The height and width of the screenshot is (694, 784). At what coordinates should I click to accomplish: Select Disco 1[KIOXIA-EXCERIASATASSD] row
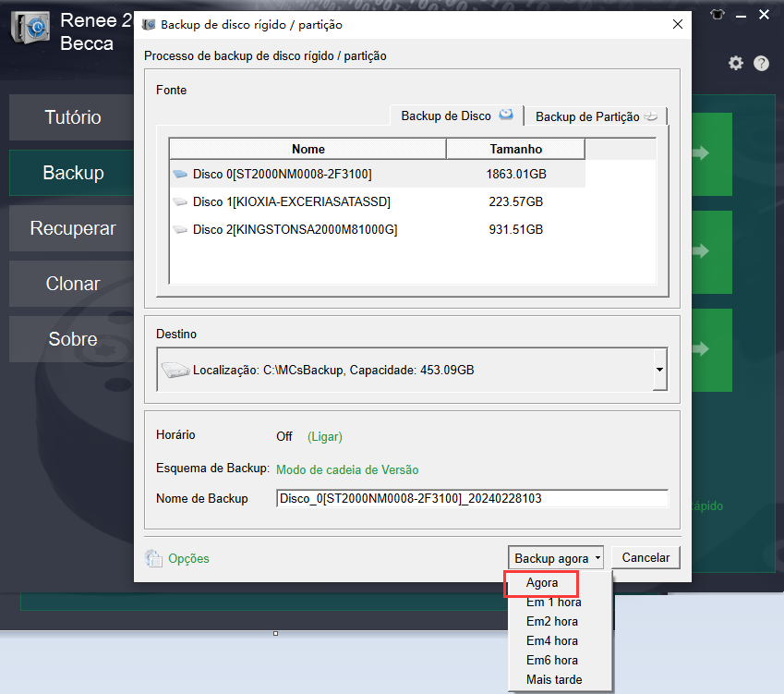pyautogui.click(x=378, y=201)
